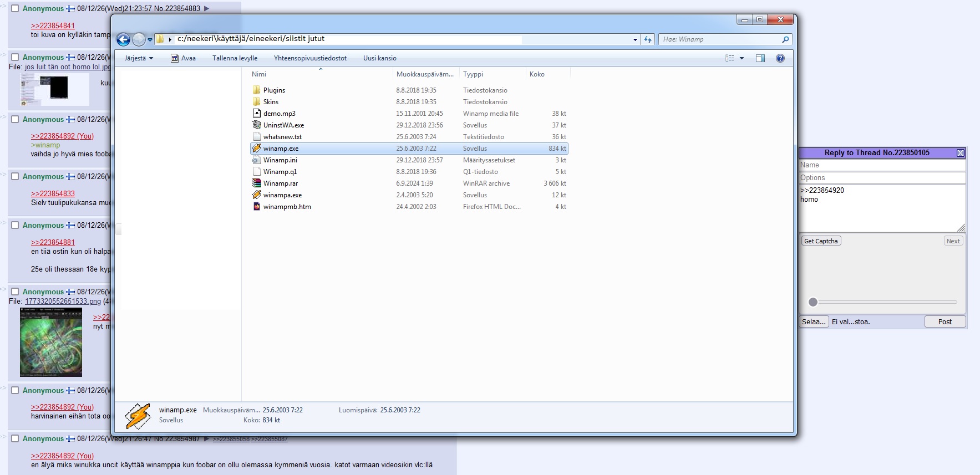Click the whatsnew.txt document icon
Screen dimensions: 980x475
(256, 136)
